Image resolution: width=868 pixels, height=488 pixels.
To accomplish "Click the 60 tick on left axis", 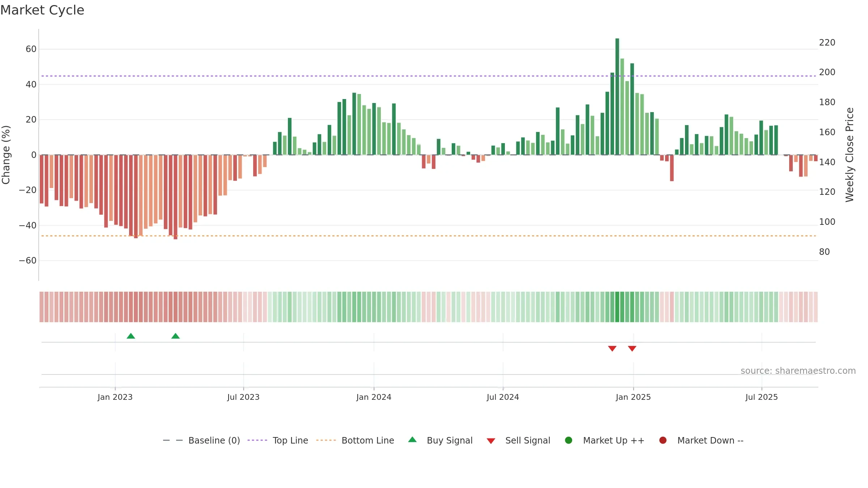I will coord(31,49).
